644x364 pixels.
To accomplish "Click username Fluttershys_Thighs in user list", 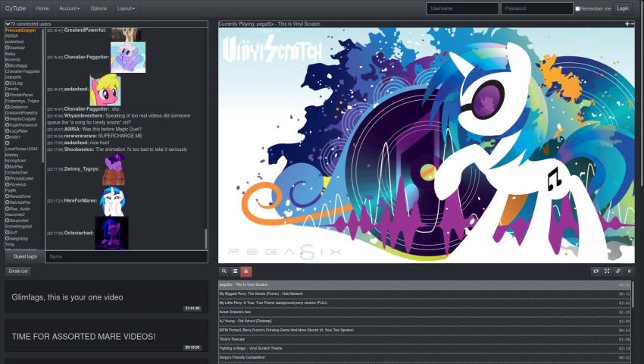I will tap(22, 101).
